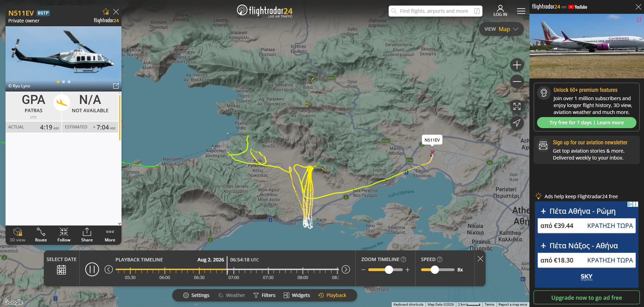Close the playback control bar
The image size is (644, 307).
coord(480,259)
